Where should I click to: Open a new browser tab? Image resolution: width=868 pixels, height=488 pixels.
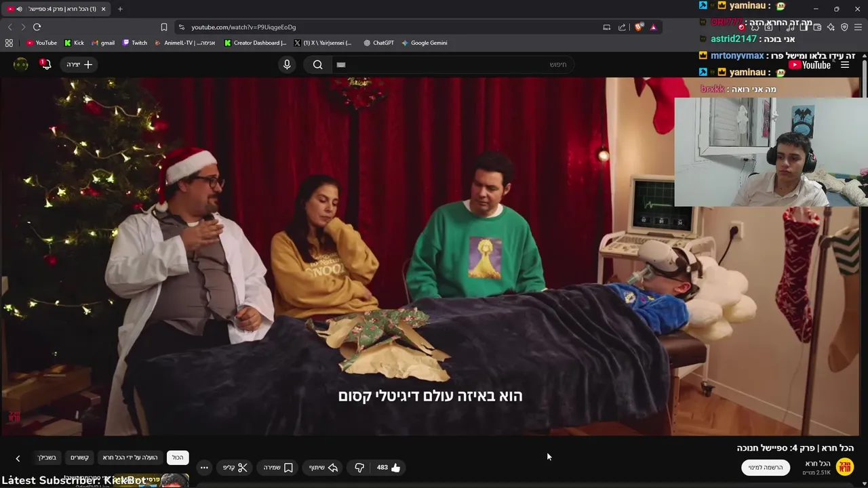click(120, 9)
